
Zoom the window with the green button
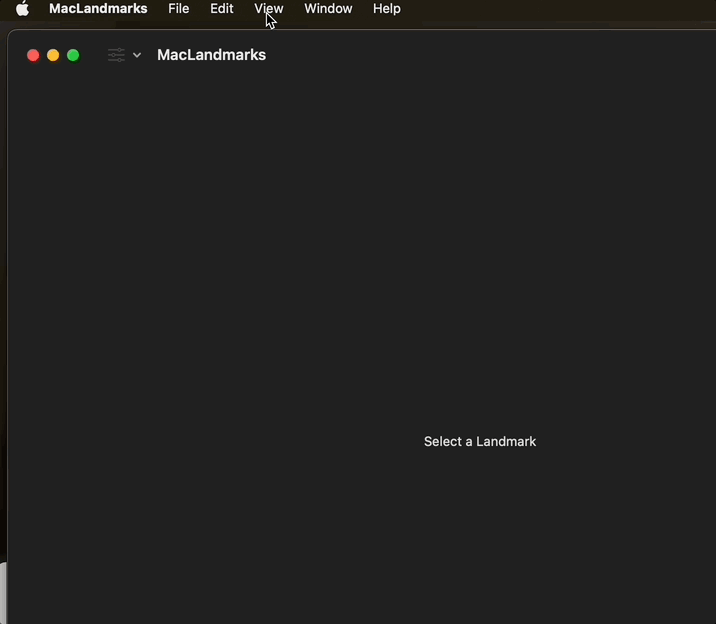coord(73,55)
